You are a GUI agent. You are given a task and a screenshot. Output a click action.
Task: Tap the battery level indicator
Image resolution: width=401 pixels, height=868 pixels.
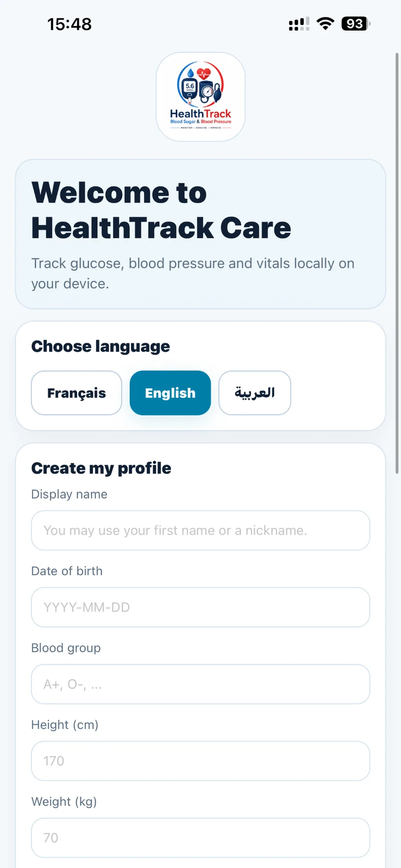[x=356, y=24]
